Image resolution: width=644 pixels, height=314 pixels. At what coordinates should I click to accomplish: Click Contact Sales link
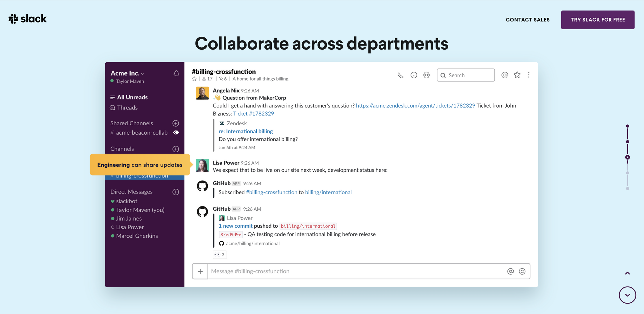click(x=528, y=20)
